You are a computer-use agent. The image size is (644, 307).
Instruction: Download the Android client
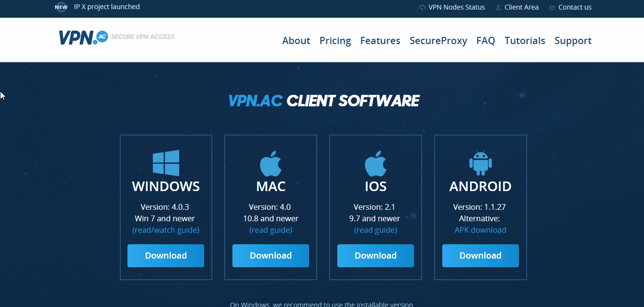[481, 256]
